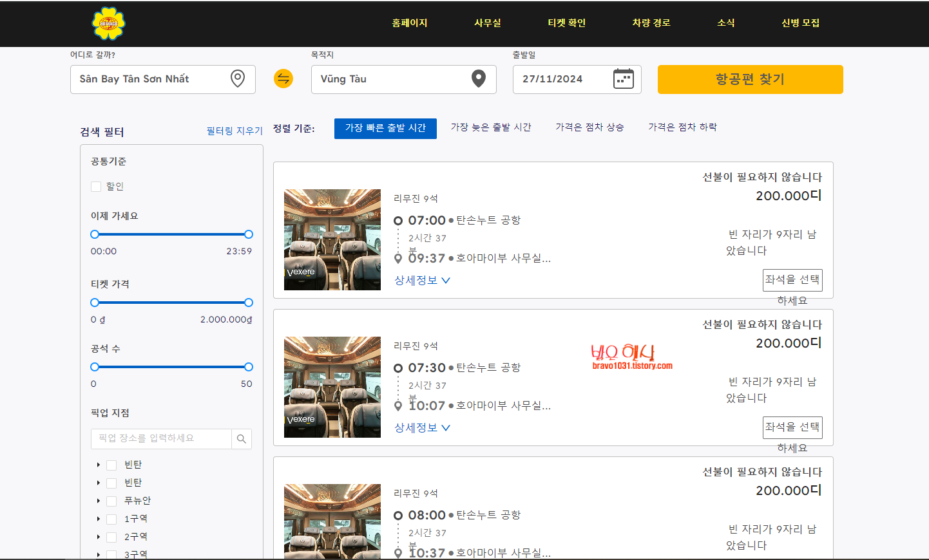Click the ticket price slider left handle
This screenshot has width=929, height=560.
[95, 303]
